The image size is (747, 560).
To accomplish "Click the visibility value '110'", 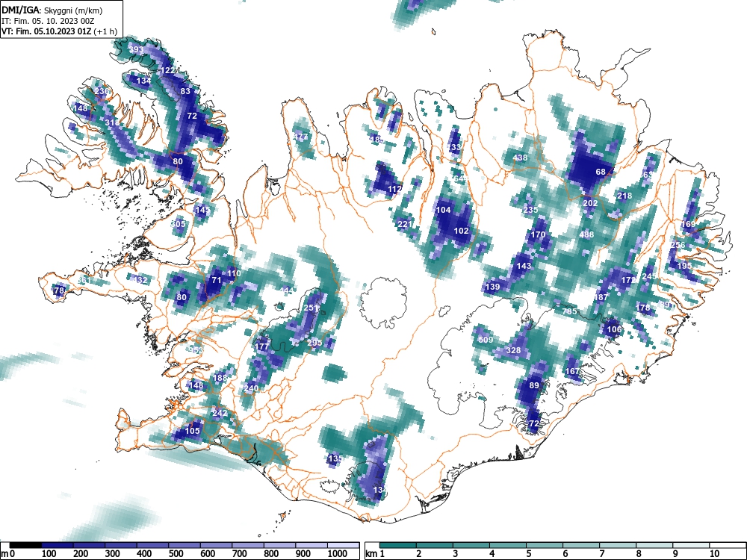I will pyautogui.click(x=234, y=273).
